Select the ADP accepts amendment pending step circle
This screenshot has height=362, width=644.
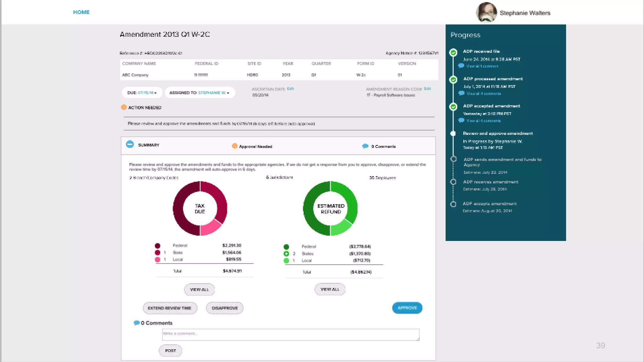pos(453,204)
